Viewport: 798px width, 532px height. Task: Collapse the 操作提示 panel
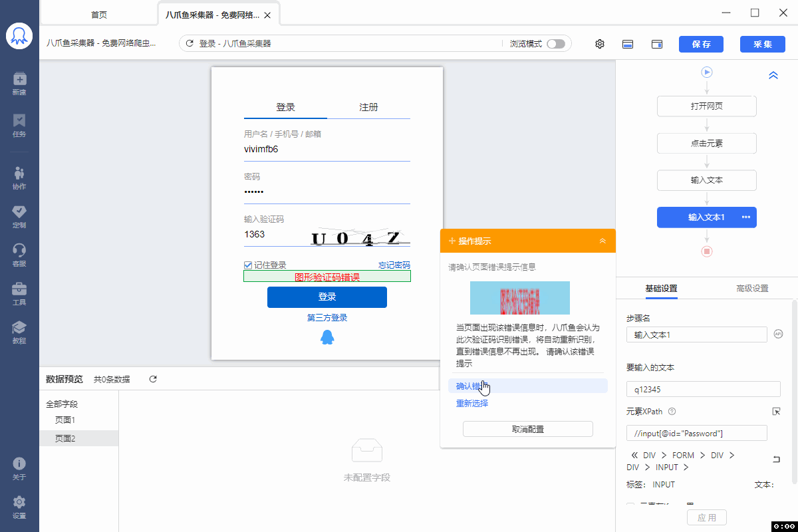point(602,241)
